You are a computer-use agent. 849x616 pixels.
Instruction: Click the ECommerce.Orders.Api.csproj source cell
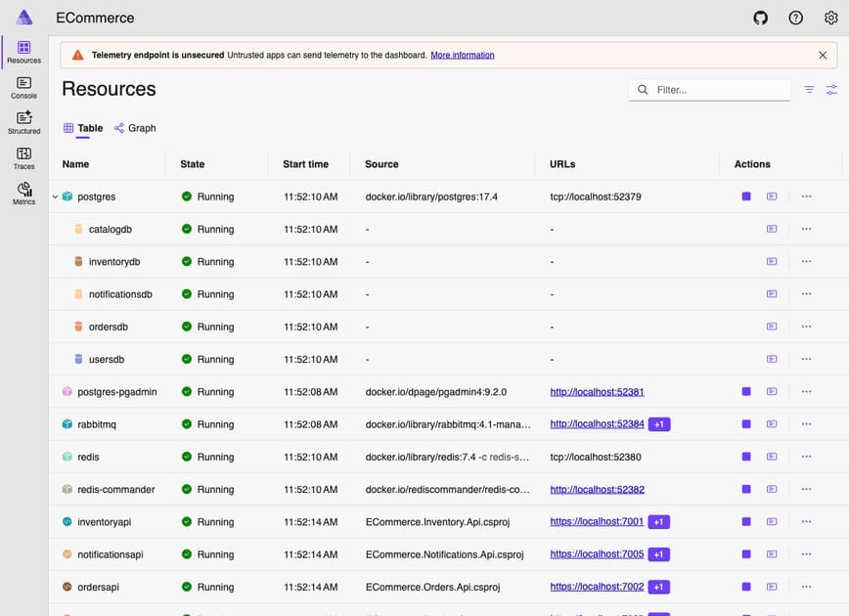click(x=432, y=587)
